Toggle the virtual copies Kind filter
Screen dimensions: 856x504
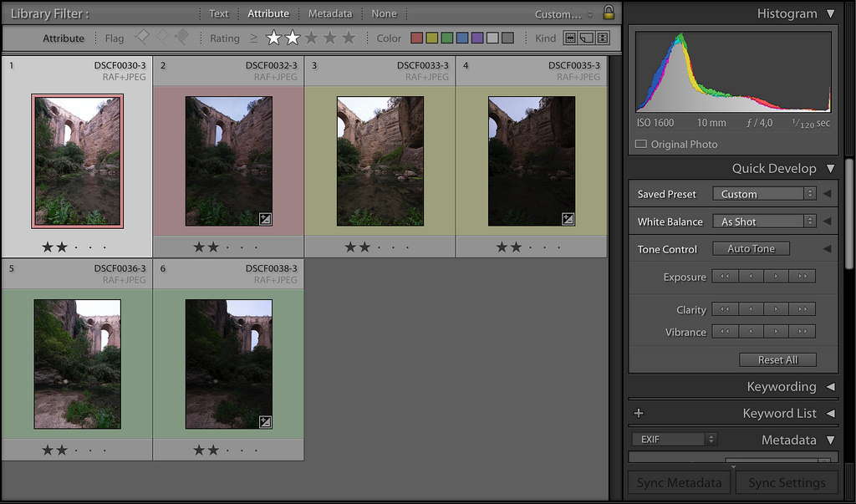586,38
